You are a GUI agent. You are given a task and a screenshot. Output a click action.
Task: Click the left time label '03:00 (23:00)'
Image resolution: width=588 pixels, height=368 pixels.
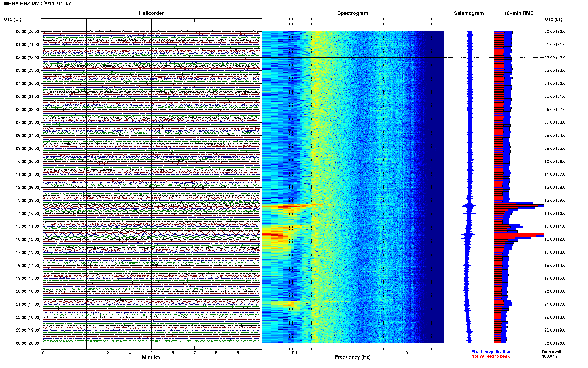point(28,70)
